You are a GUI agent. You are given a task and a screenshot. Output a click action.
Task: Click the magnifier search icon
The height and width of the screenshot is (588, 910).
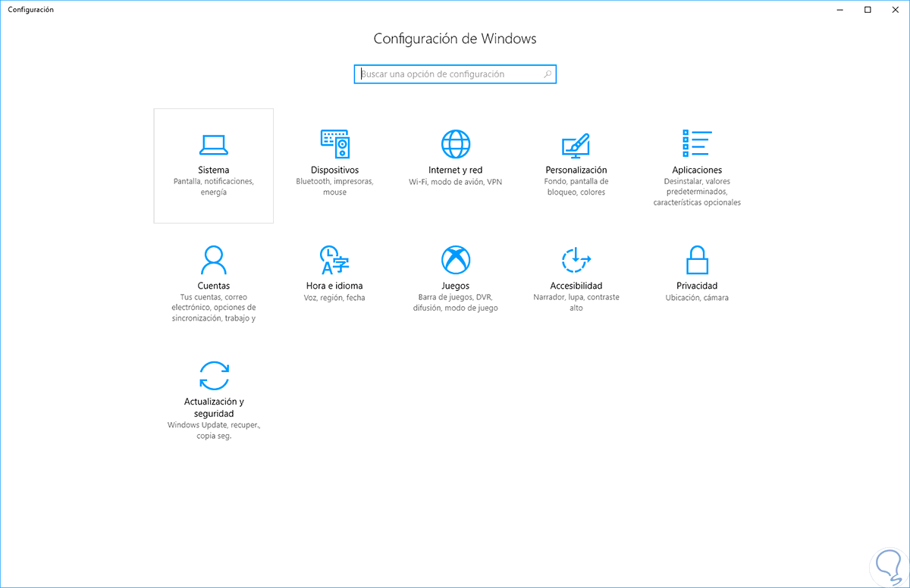click(548, 74)
